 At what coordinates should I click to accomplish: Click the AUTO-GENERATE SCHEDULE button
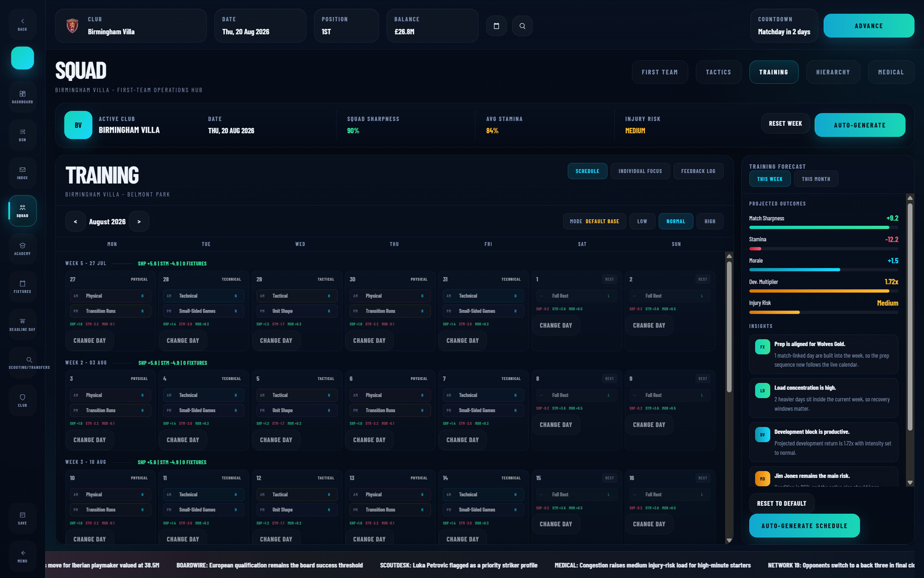pyautogui.click(x=804, y=526)
